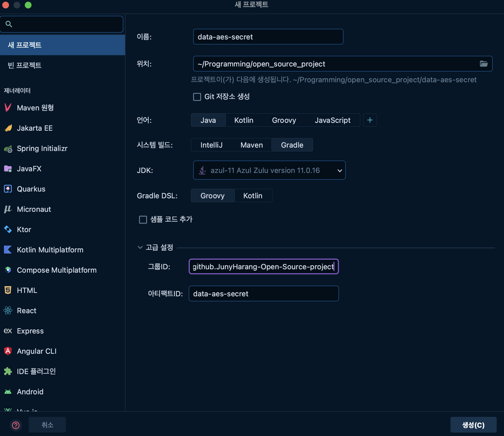Select the Quarkus icon
Viewport: 504px width, 436px height.
click(x=8, y=189)
